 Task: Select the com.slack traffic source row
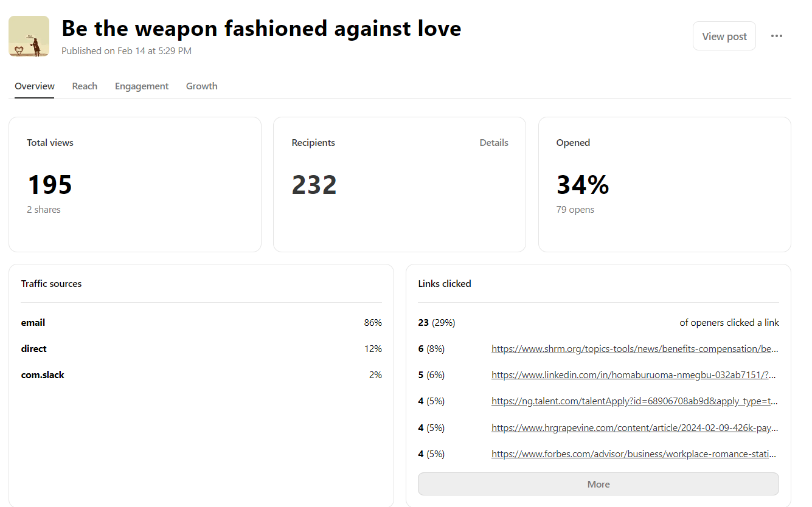point(201,375)
